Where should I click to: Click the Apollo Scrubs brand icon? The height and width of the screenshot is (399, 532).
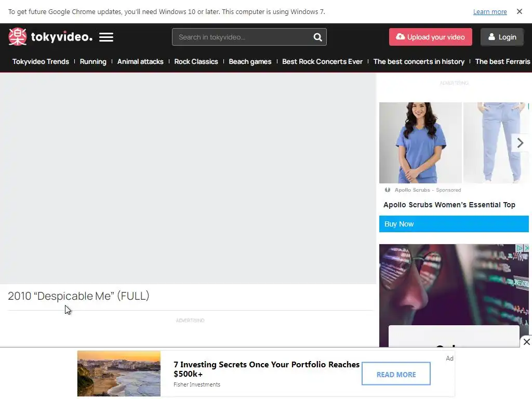point(387,190)
